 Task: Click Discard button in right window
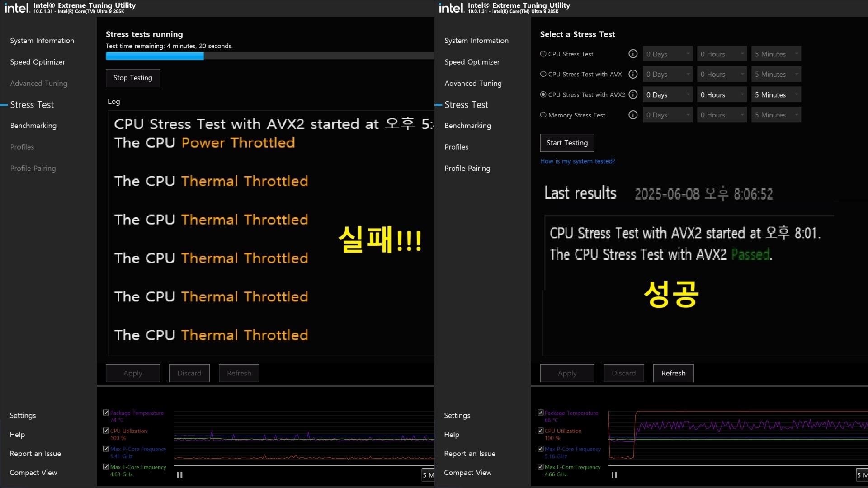pyautogui.click(x=623, y=373)
